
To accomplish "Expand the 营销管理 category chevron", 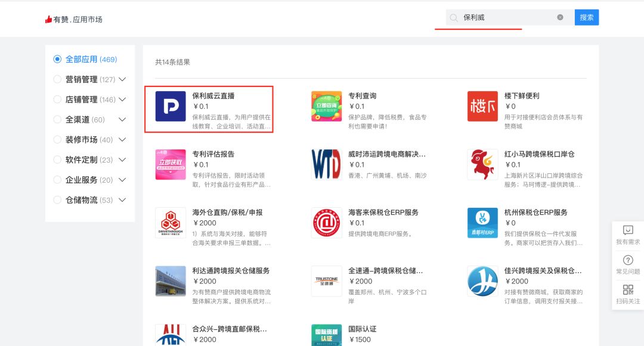I will [122, 79].
